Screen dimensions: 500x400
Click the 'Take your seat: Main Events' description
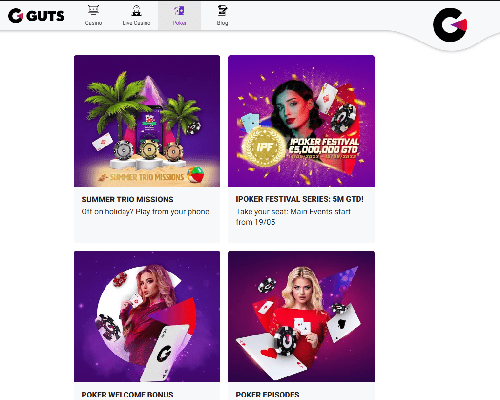point(293,217)
